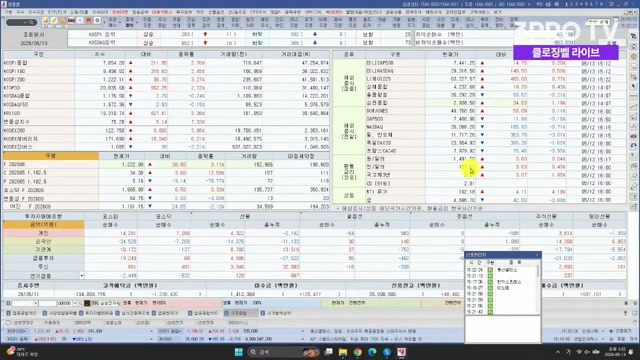This screenshot has height=360, width=640.
Task: Click the 거래량(천) column header in the index table
Action: pos(234,54)
